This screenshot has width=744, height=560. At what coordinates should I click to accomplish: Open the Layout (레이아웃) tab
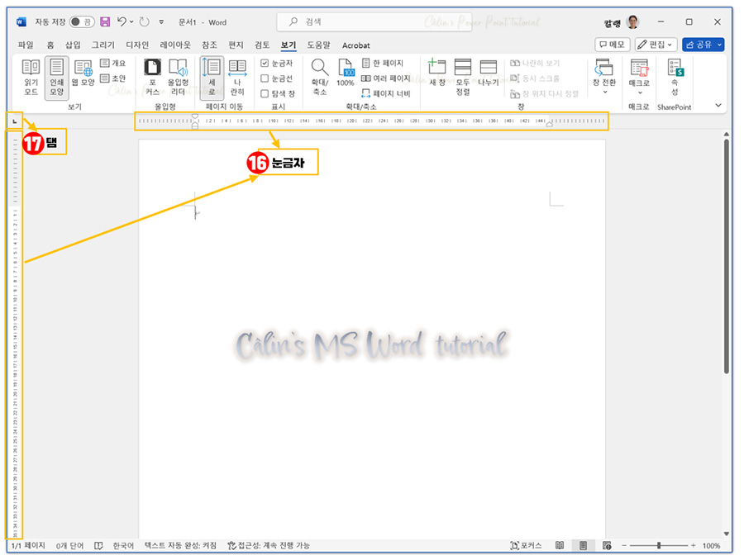point(175,45)
